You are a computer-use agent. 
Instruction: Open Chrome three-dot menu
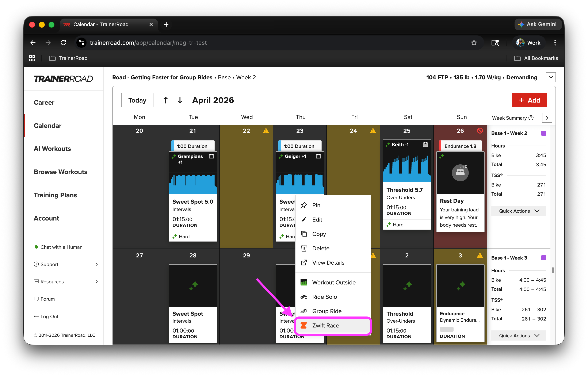coord(555,43)
